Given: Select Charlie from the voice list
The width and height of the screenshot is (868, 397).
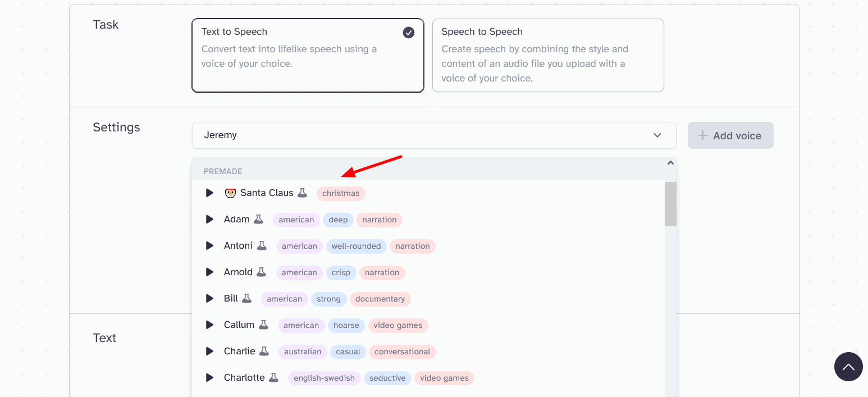Looking at the screenshot, I should [240, 352].
